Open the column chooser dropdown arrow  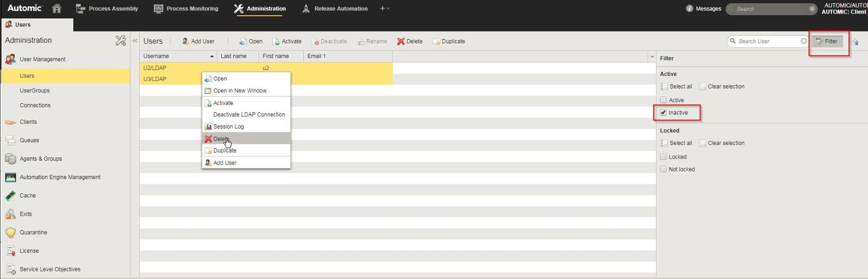[x=652, y=56]
